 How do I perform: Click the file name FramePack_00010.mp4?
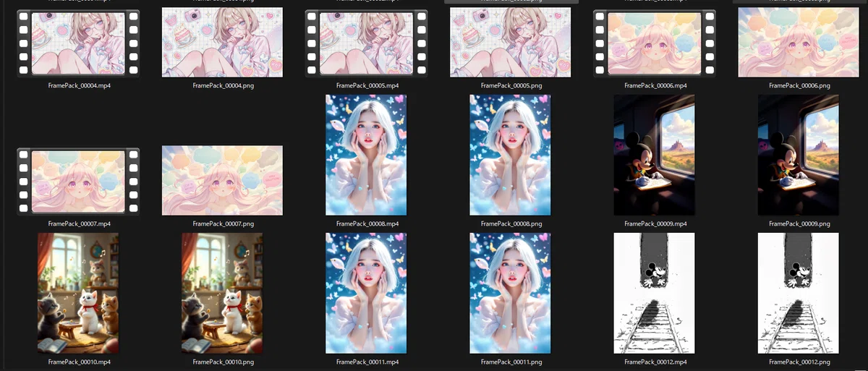(x=79, y=362)
